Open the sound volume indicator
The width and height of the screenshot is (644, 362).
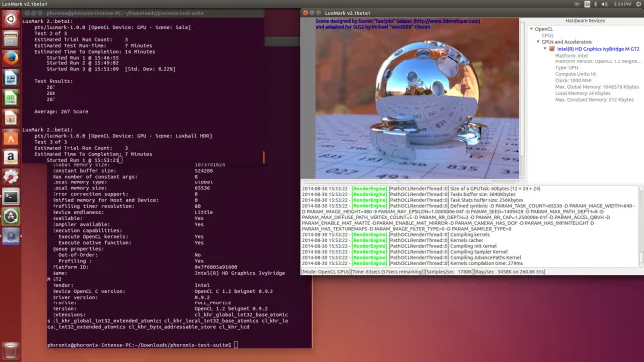tap(605, 4)
